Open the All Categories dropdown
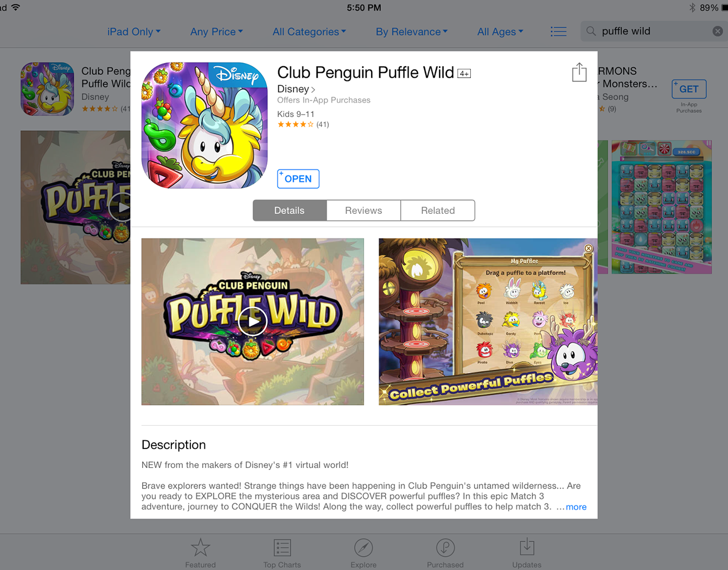Viewport: 728px width, 570px height. [x=309, y=31]
